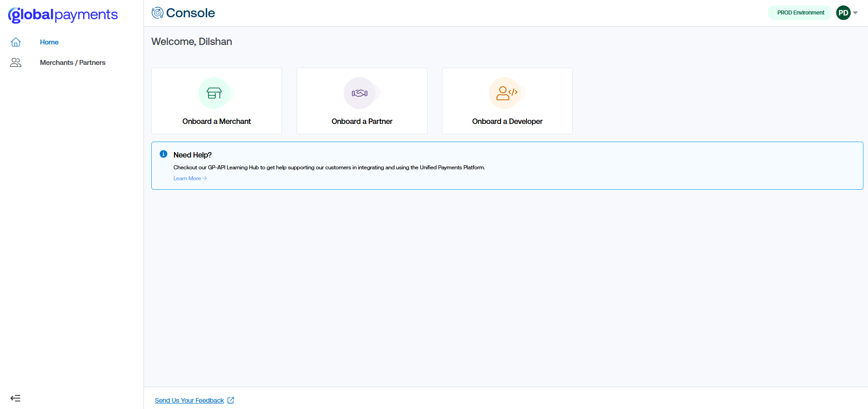Viewport: 868px width, 409px height.
Task: Click the storefront icon for merchant onboarding
Action: point(214,93)
